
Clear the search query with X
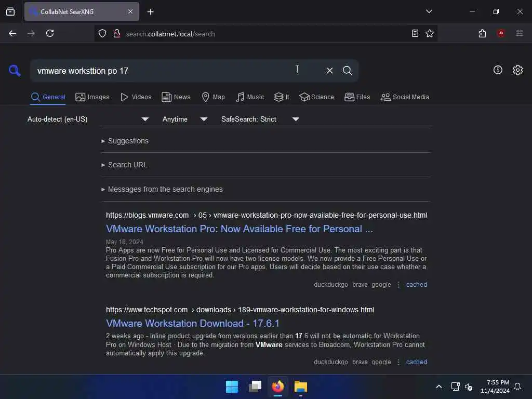pyautogui.click(x=329, y=71)
